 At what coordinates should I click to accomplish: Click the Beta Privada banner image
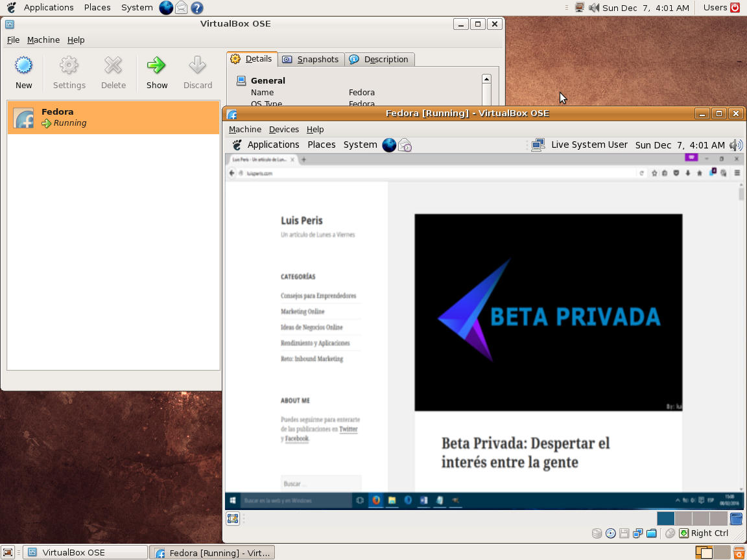[x=549, y=312]
